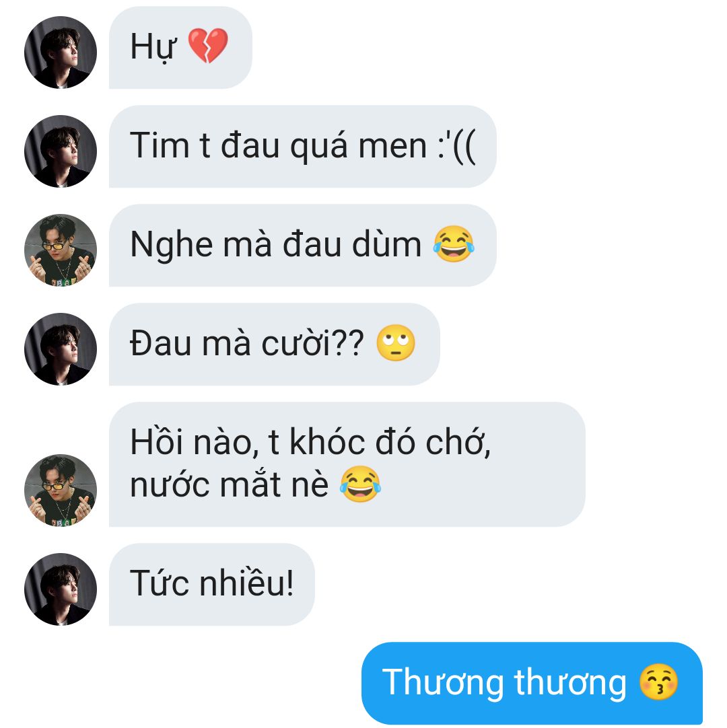The width and height of the screenshot is (727, 728).
Task: Click the text "nước mắt nè"
Action: (x=229, y=484)
